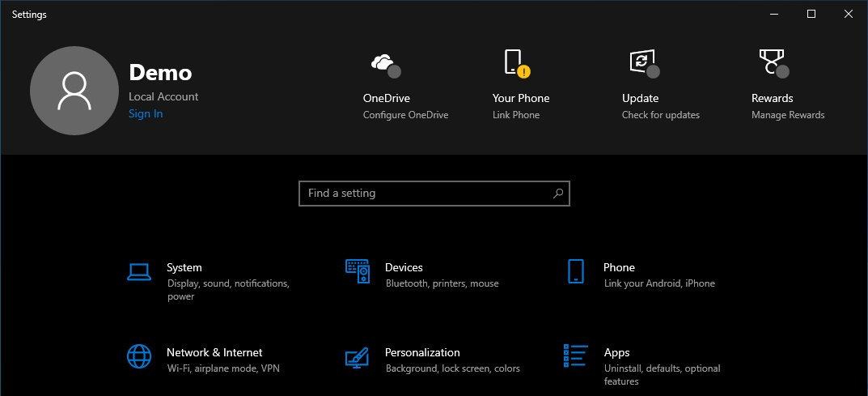Click the Sign In link
Viewport: 868px width, 396px height.
(x=146, y=113)
